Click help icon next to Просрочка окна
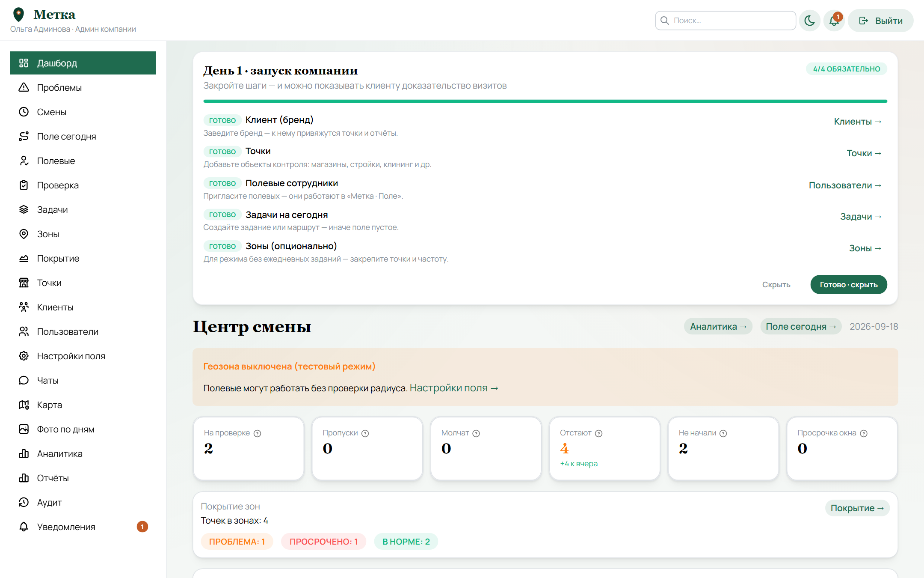Viewport: 924px width, 578px height. pos(864,433)
